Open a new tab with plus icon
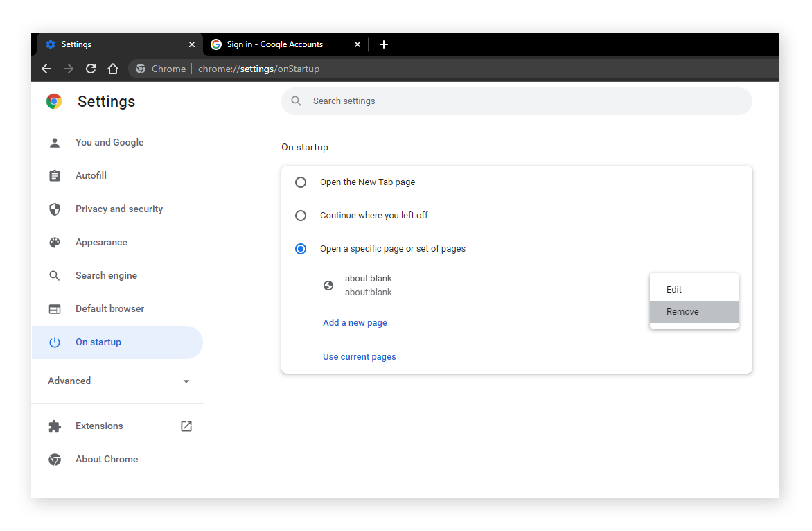This screenshot has width=812, height=531. coord(384,44)
